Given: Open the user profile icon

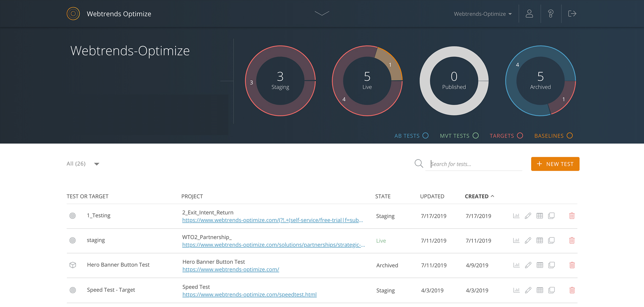Looking at the screenshot, I should tap(529, 14).
